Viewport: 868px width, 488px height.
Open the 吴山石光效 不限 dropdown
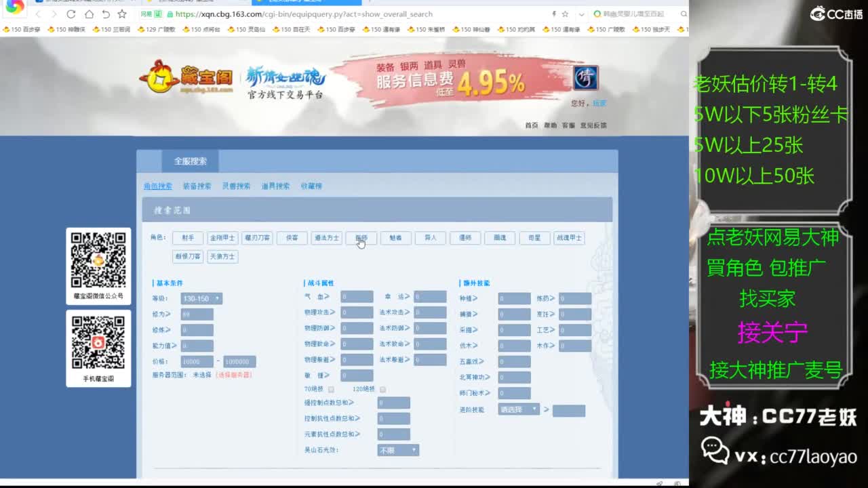point(397,449)
